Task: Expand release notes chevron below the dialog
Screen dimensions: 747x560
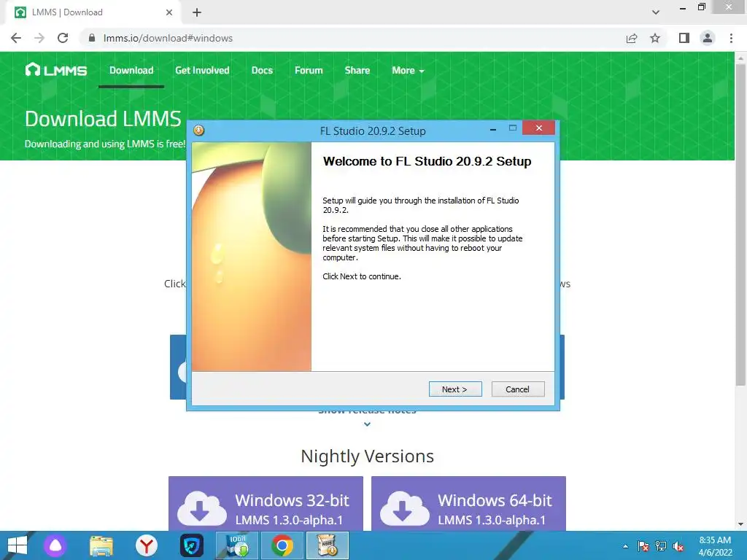Action: pos(367,424)
